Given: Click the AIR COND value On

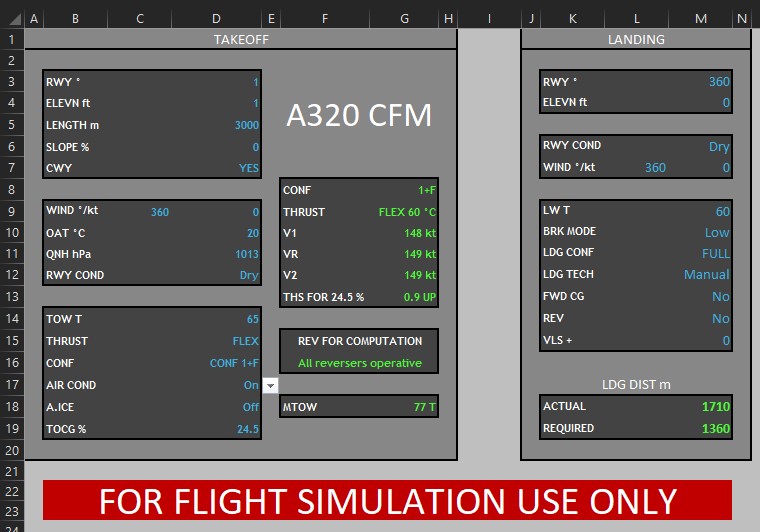Looking at the screenshot, I should point(251,385).
